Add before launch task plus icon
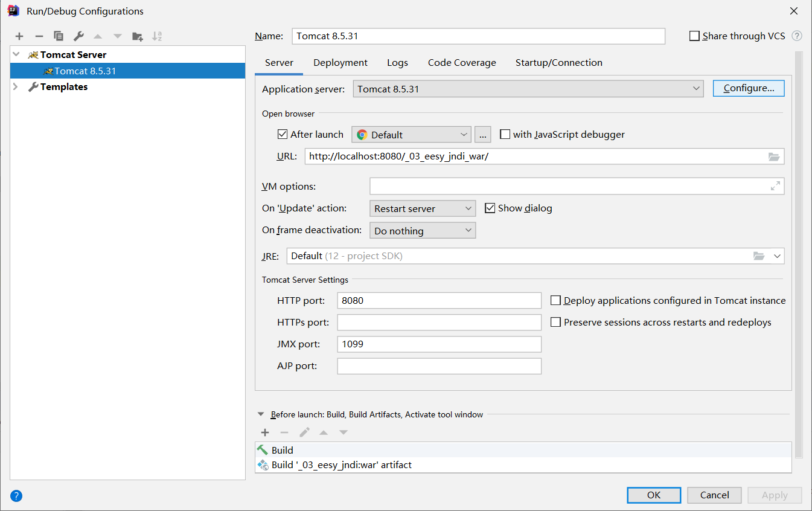The width and height of the screenshot is (812, 511). click(264, 432)
